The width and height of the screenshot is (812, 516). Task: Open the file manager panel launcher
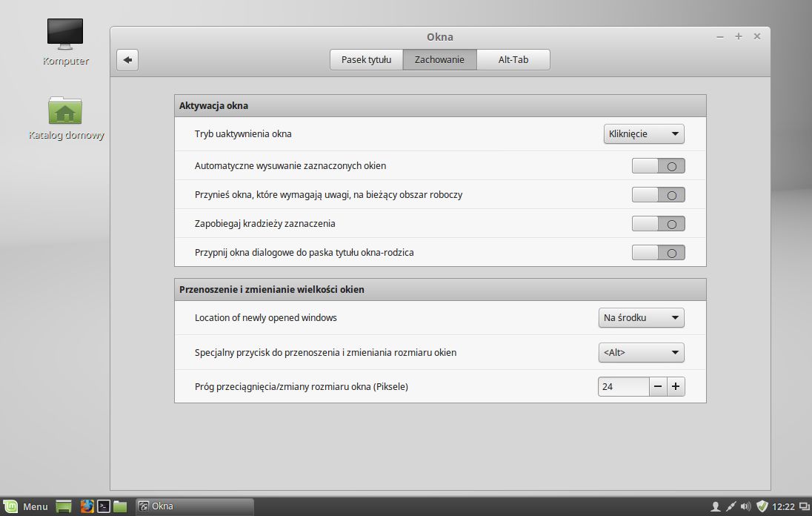tap(120, 506)
